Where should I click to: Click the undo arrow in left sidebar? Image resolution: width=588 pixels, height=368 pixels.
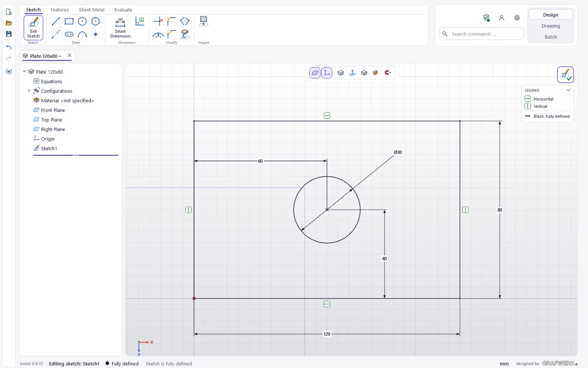[x=9, y=47]
